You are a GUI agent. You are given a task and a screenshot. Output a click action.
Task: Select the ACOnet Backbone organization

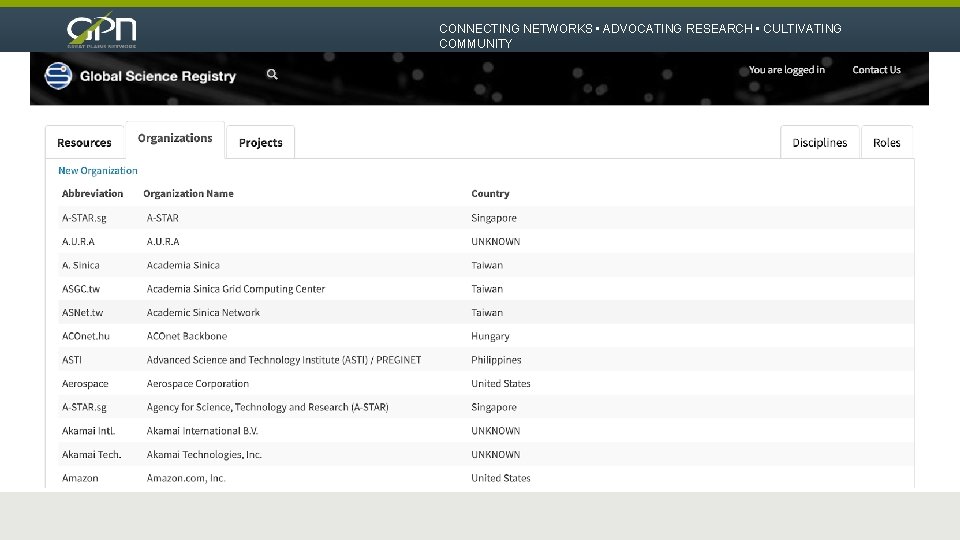pyautogui.click(x=187, y=336)
